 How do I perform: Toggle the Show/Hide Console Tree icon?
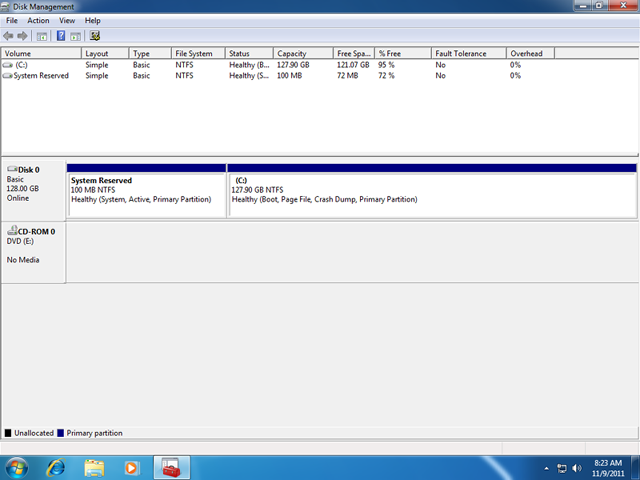point(42,36)
